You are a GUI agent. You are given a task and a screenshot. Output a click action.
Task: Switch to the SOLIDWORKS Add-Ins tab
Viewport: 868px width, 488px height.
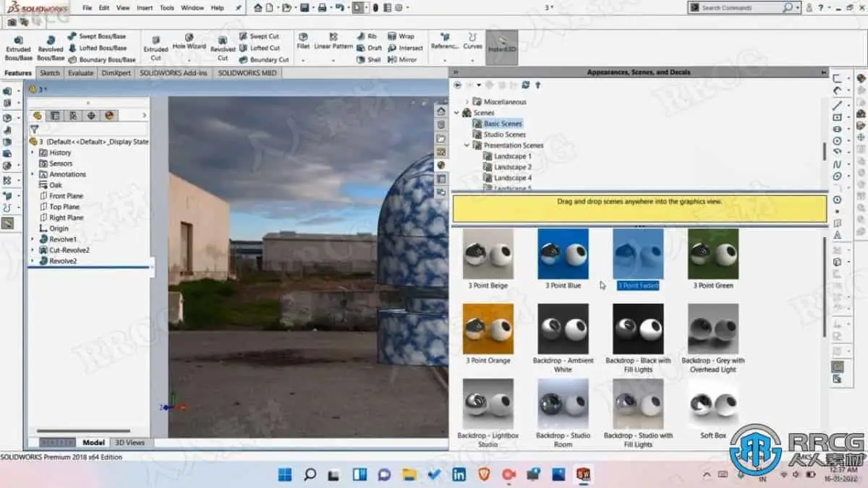[x=174, y=73]
